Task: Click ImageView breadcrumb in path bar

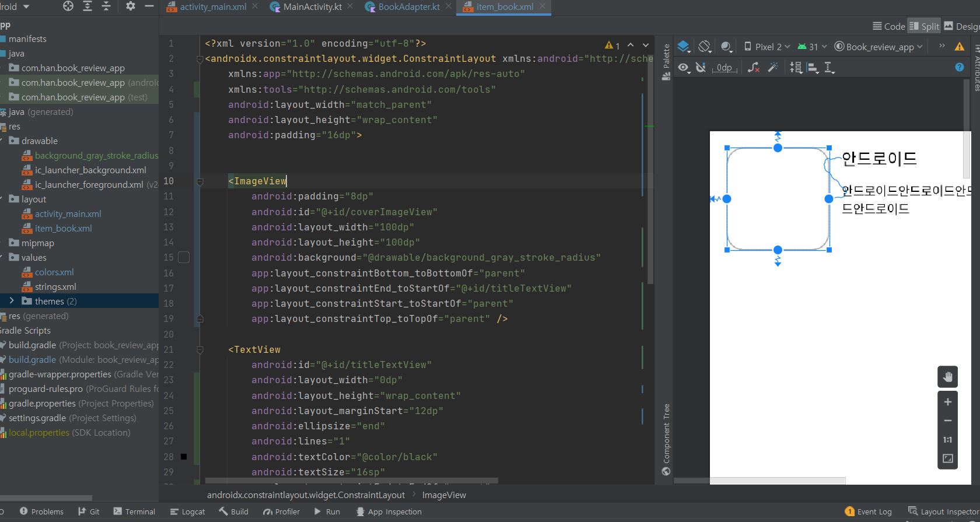Action: pyautogui.click(x=444, y=495)
